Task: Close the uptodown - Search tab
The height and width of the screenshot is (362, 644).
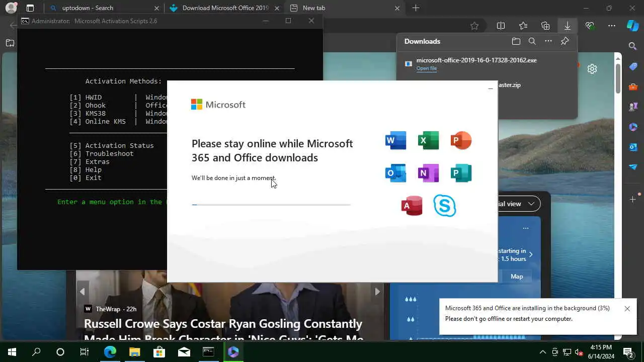Action: click(156, 8)
